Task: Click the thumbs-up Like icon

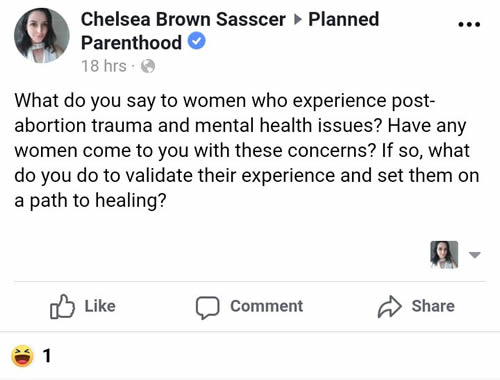Action: coord(62,306)
